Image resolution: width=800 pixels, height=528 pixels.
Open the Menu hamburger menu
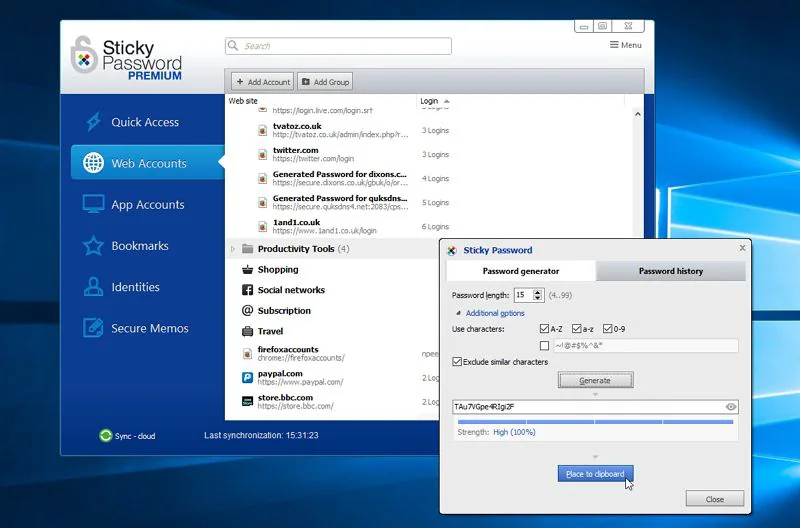click(626, 45)
